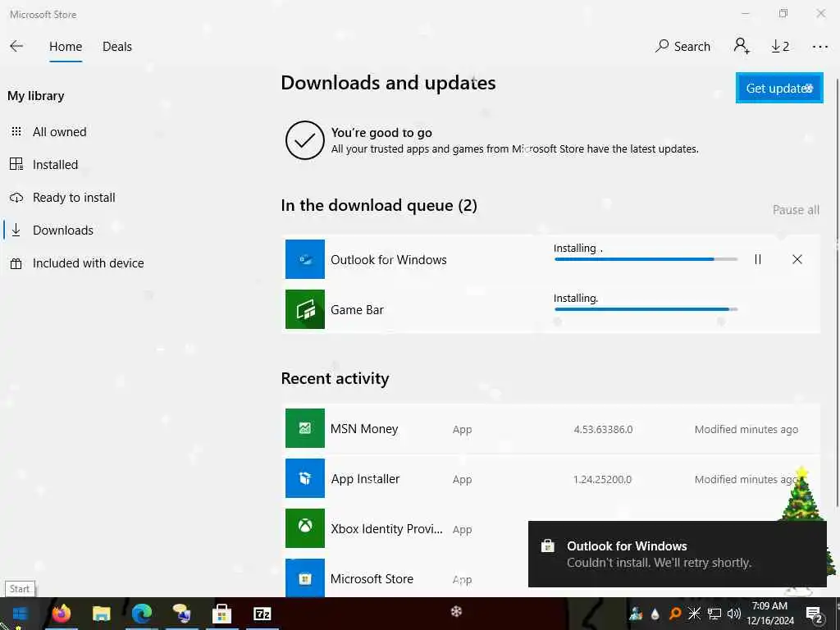Screen dimensions: 840x630
Task: Click Outlook for Windows install progress bar
Action: click(646, 259)
